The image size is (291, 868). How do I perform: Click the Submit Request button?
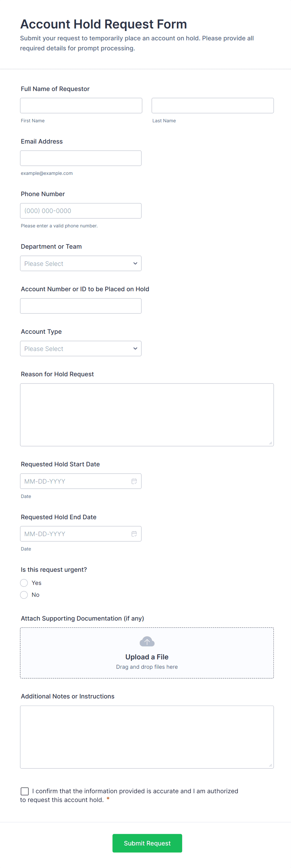[x=147, y=843]
